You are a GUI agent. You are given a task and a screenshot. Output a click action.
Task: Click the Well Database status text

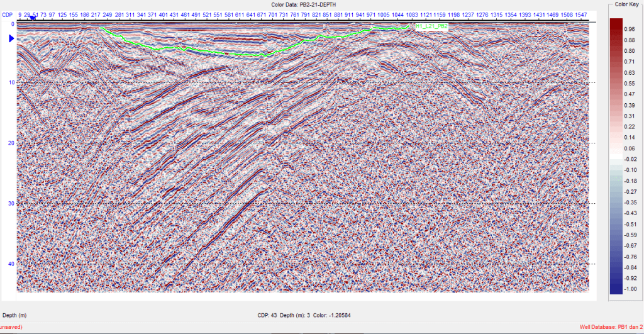[x=609, y=328]
